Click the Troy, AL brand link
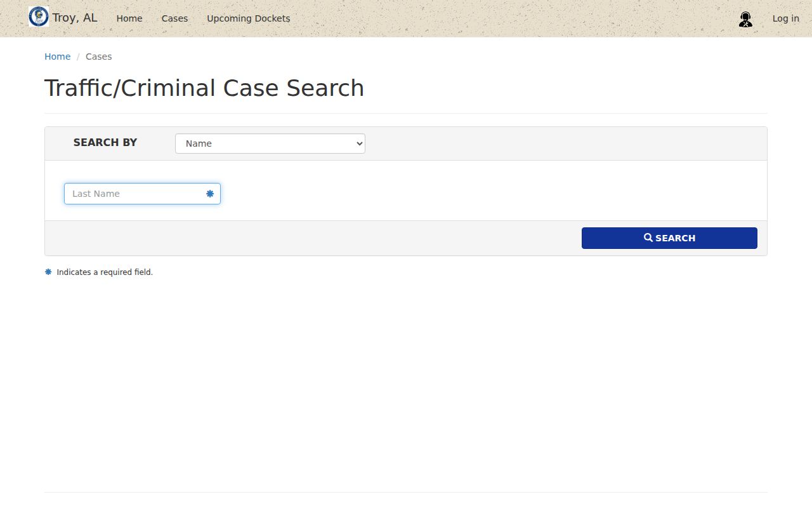This screenshot has width=812, height=508. click(75, 18)
